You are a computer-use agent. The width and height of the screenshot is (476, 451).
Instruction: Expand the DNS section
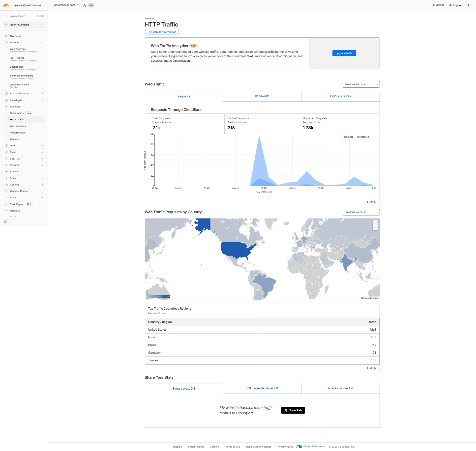coord(42,146)
